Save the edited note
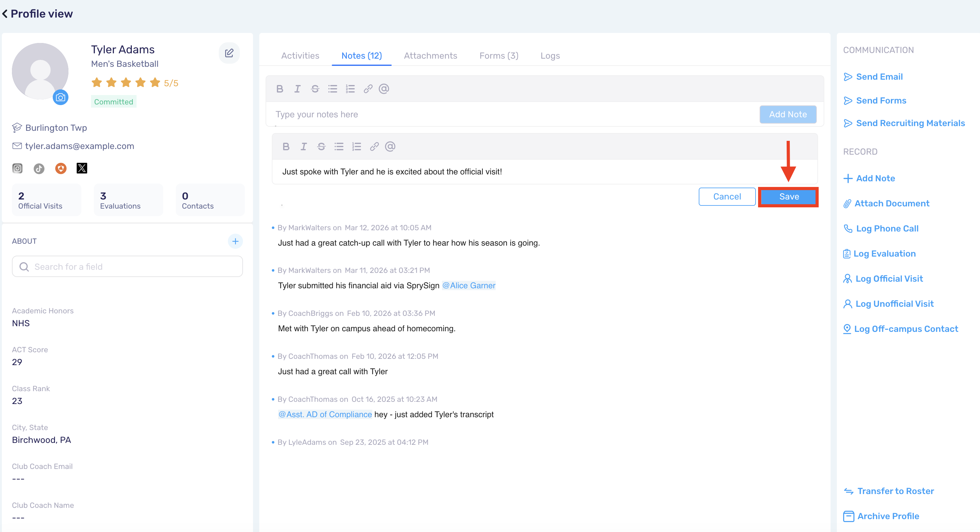The image size is (980, 532). 789,197
